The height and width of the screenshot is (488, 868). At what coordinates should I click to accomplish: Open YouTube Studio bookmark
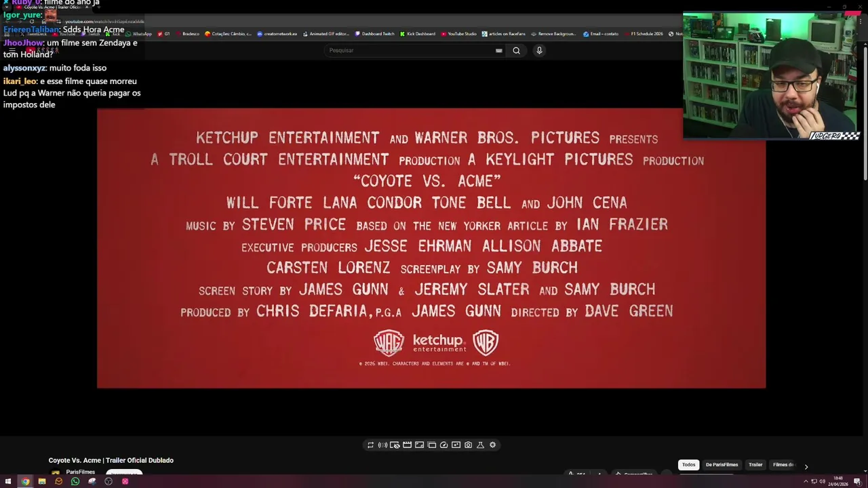(459, 34)
